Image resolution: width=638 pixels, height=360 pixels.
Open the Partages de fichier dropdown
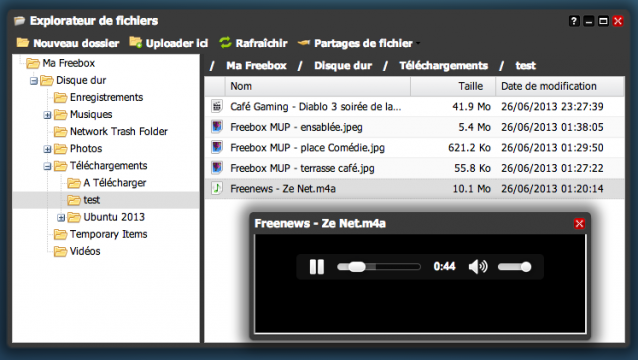coord(359,43)
